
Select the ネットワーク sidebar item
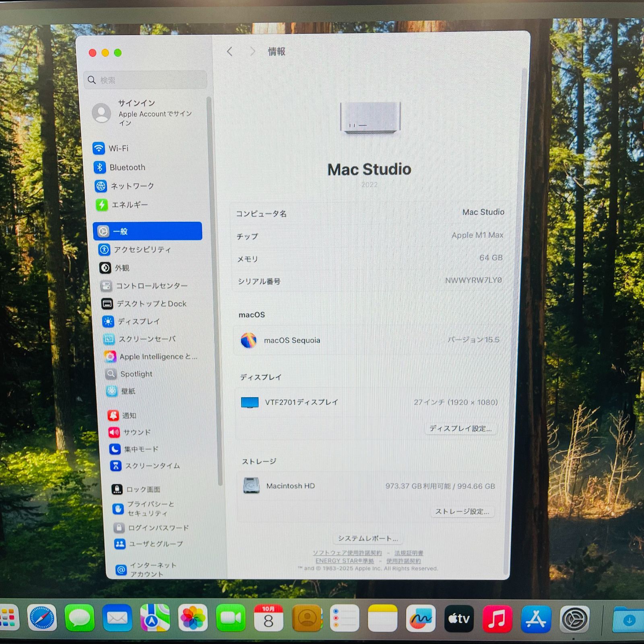(x=132, y=186)
